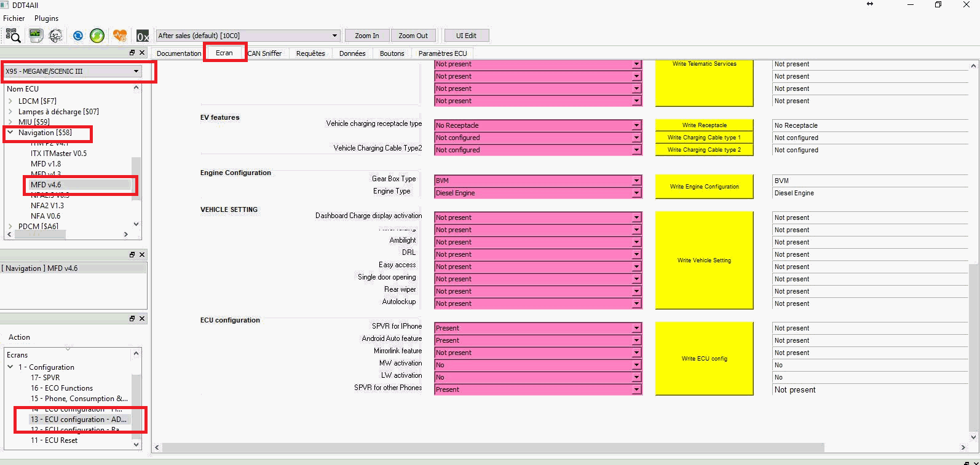Screen dimensions: 980x465
Task: Click the cartoon face toolbar icon
Action: click(56, 36)
